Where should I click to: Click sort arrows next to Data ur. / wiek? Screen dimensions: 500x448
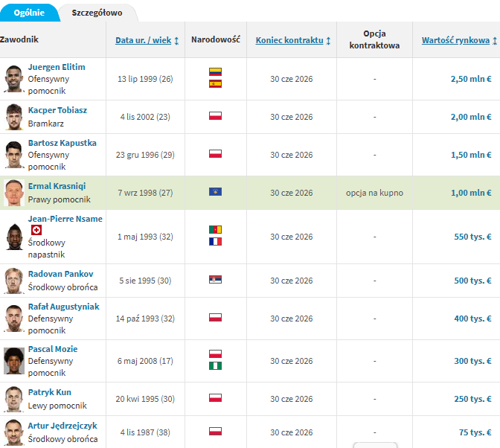point(176,40)
